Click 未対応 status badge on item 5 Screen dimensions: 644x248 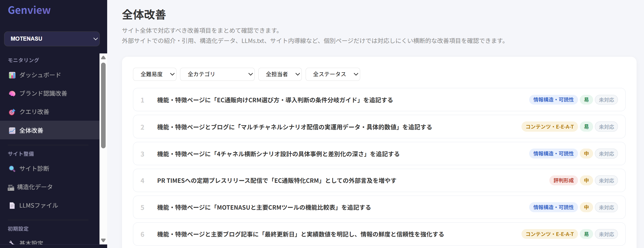pos(606,207)
